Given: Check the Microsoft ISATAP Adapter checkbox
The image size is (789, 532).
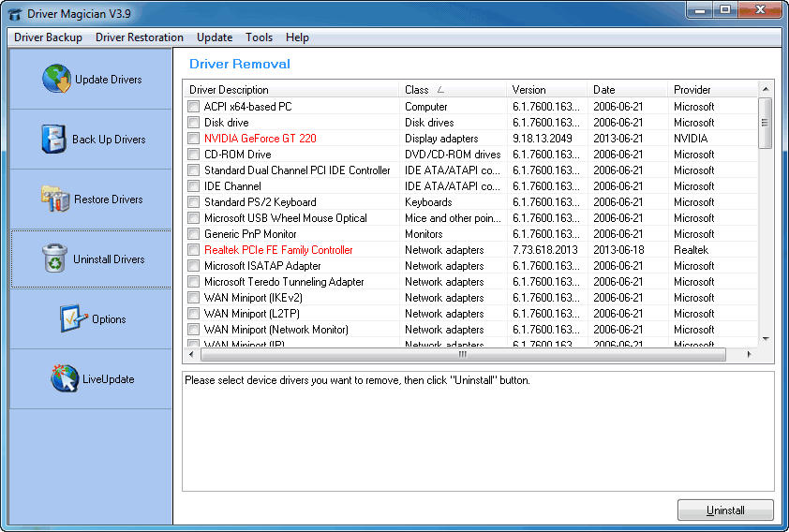Looking at the screenshot, I should pos(193,266).
